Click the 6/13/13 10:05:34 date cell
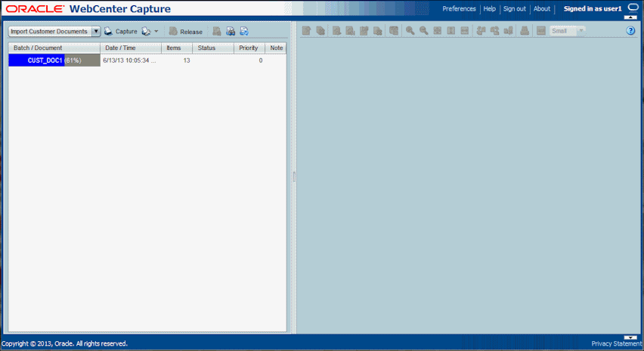This screenshot has height=351, width=644. [x=129, y=61]
